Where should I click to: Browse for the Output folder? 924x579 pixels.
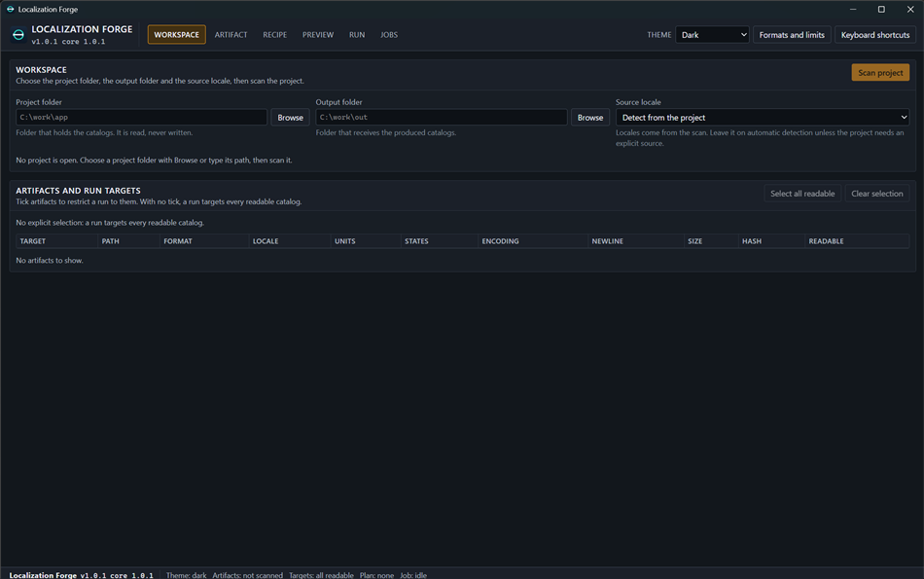pyautogui.click(x=589, y=118)
